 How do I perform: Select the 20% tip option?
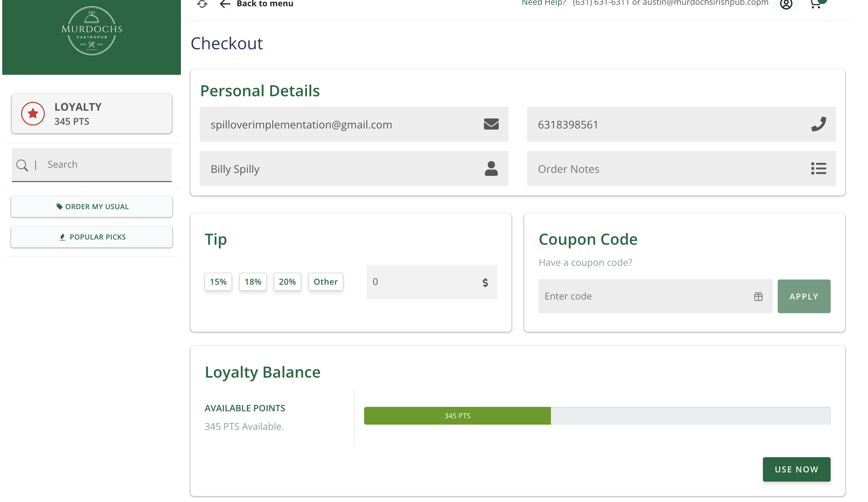pyautogui.click(x=287, y=282)
